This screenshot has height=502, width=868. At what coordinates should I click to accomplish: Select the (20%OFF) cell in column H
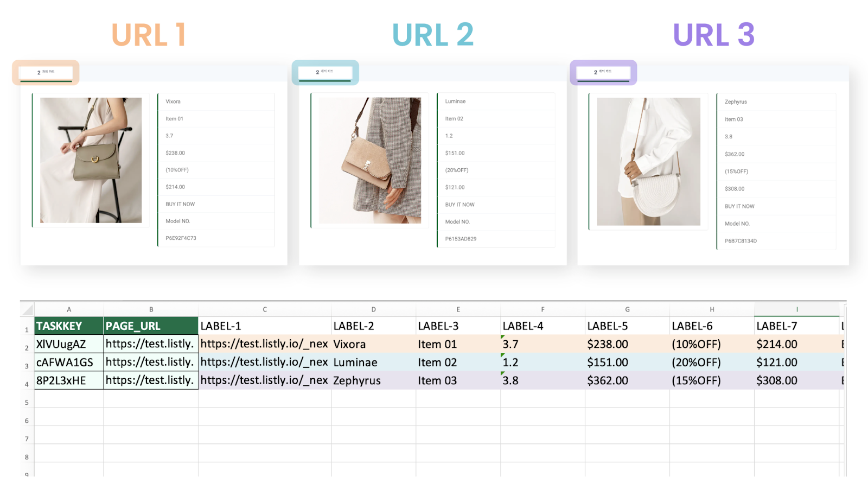click(711, 363)
